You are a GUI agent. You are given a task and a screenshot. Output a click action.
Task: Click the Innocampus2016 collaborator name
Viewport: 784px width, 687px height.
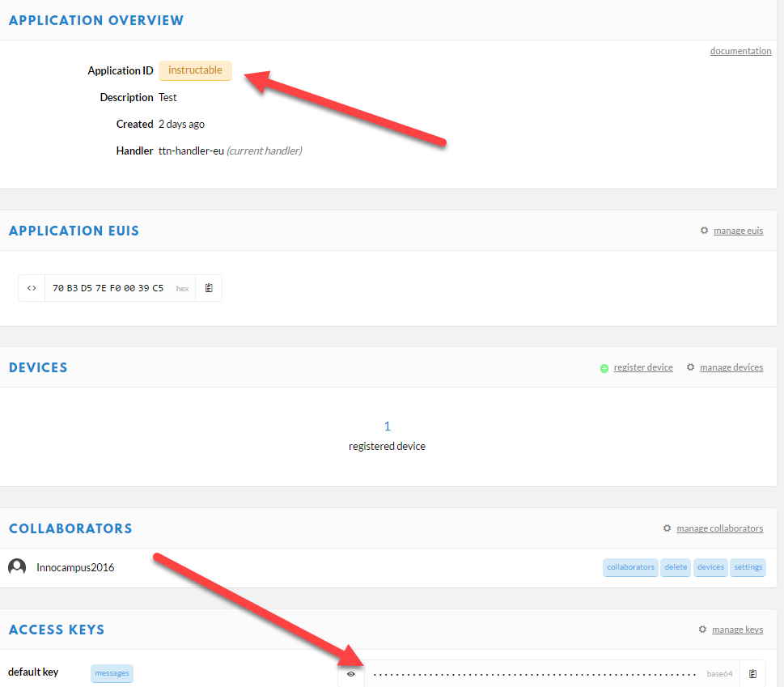75,567
